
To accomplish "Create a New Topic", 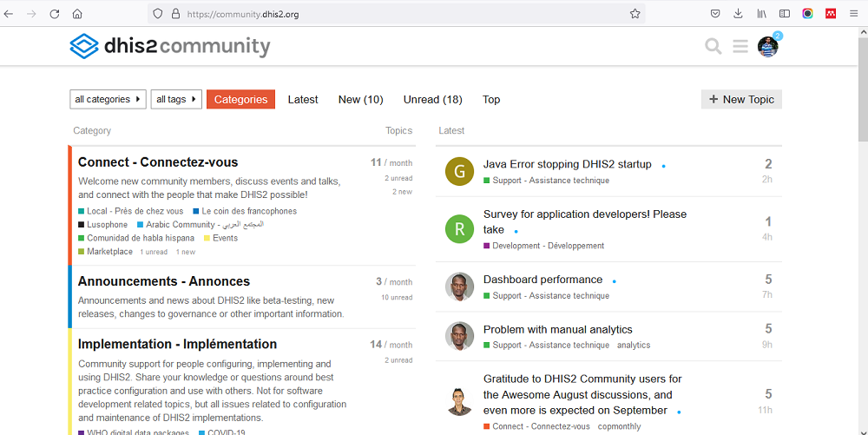I will coord(741,99).
